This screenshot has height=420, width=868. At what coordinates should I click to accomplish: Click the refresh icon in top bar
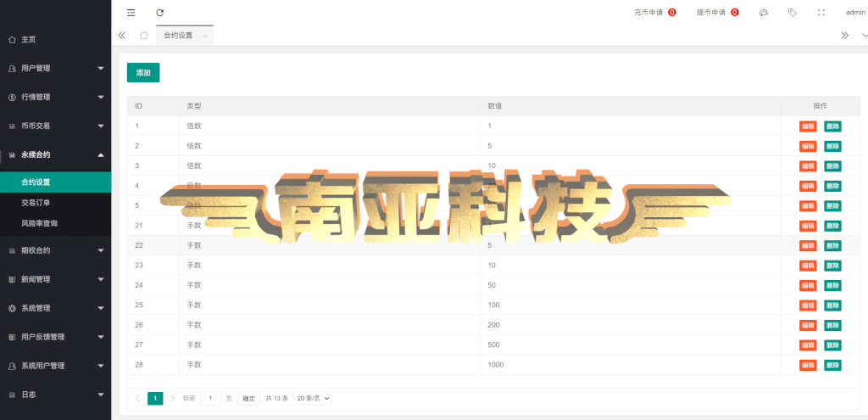160,12
